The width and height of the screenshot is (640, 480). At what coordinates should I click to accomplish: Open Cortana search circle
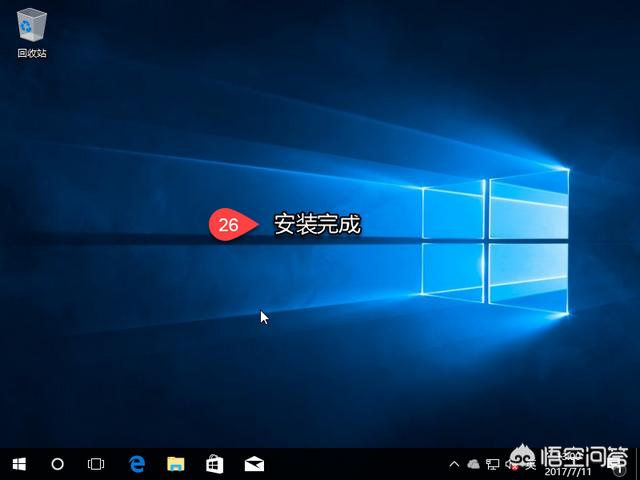pyautogui.click(x=58, y=464)
